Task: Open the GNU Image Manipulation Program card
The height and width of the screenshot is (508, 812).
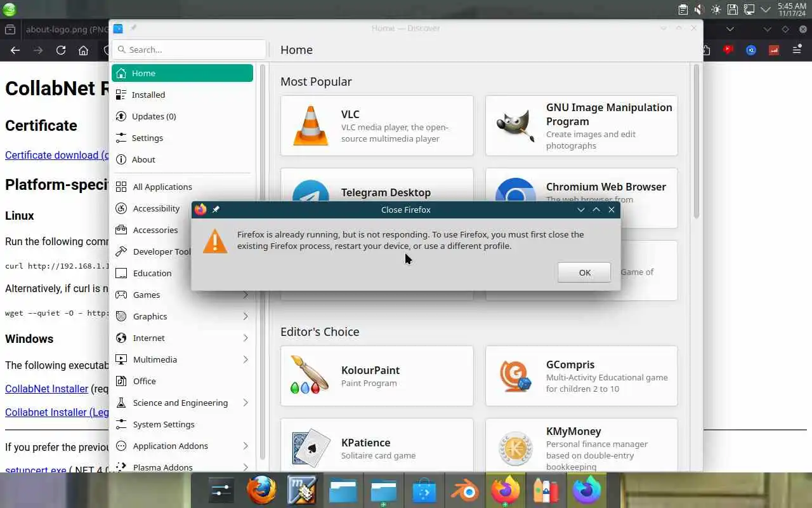Action: coord(582,126)
